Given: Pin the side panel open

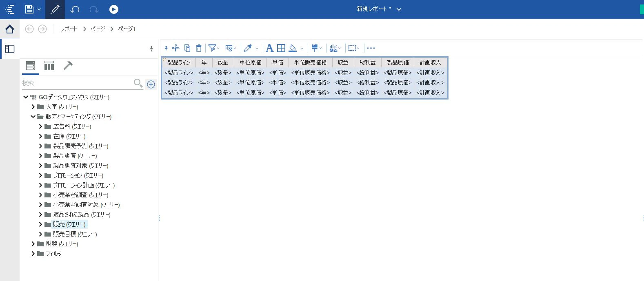Looking at the screenshot, I should click(151, 49).
